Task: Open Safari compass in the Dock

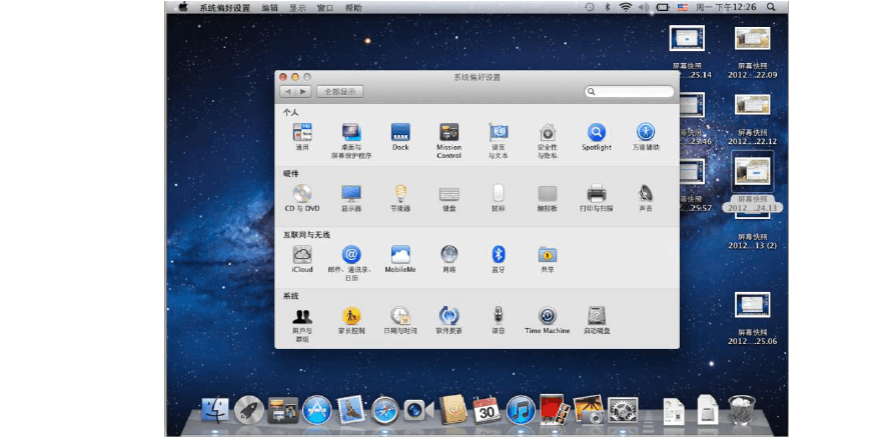Action: click(x=385, y=410)
